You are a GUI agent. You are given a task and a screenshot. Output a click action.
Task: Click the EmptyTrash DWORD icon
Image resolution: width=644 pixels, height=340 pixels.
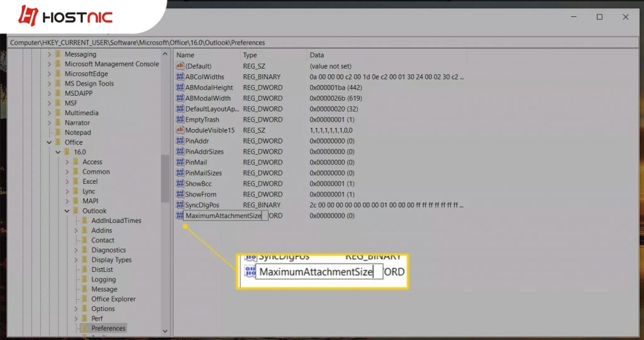point(179,119)
